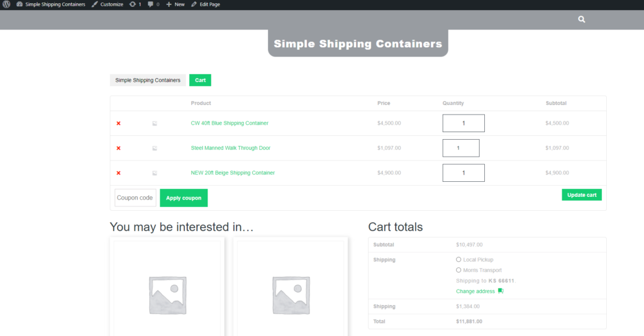Focus the quantity field for the Steel Manned Door
The width and height of the screenshot is (644, 336).
[461, 148]
